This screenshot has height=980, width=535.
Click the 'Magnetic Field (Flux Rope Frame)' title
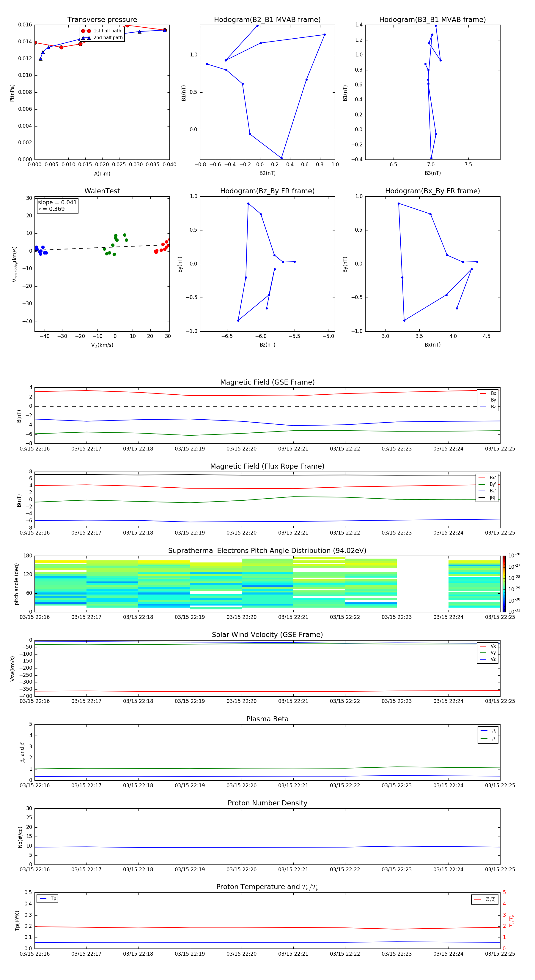coord(267,466)
